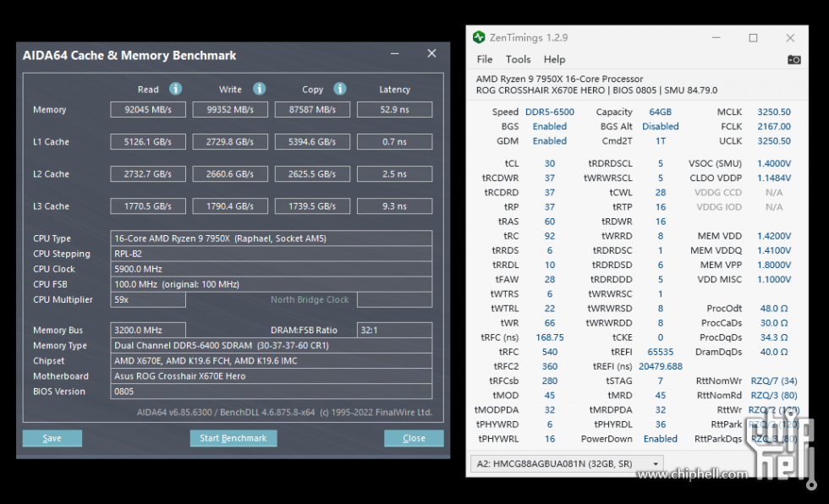Select the L1 Cache Read value 5126.1 GB/s

pyautogui.click(x=148, y=141)
